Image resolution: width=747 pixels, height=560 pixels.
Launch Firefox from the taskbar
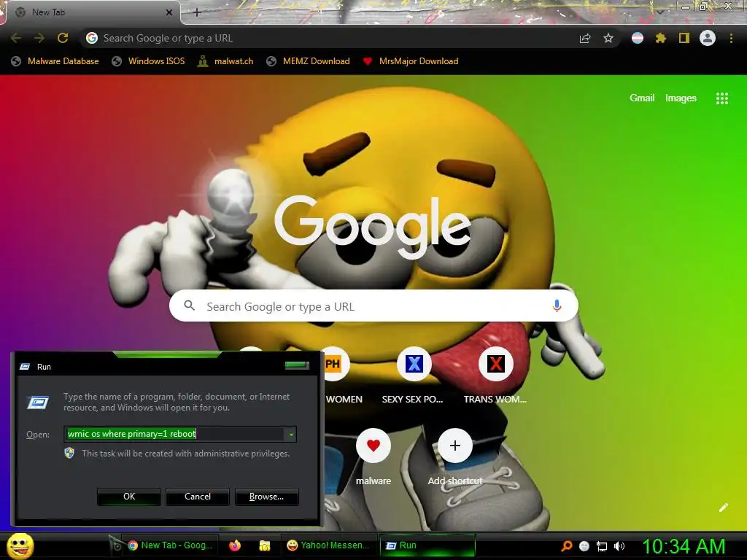(236, 545)
